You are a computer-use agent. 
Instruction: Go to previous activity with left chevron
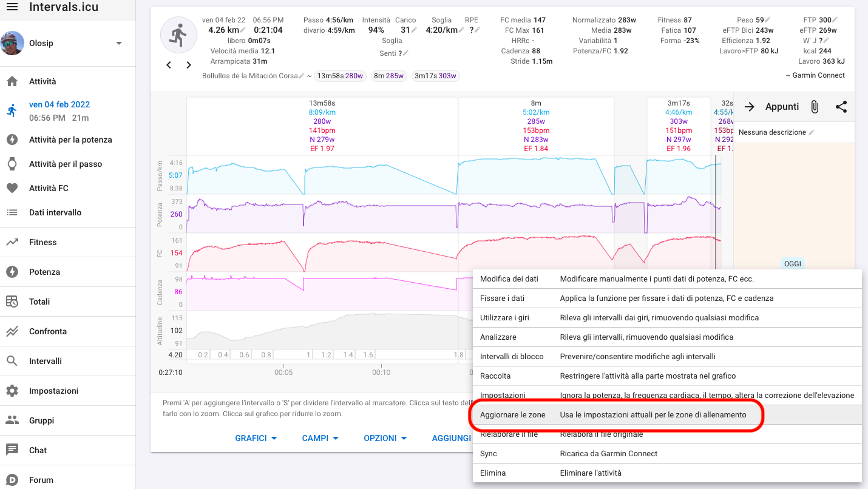point(169,65)
